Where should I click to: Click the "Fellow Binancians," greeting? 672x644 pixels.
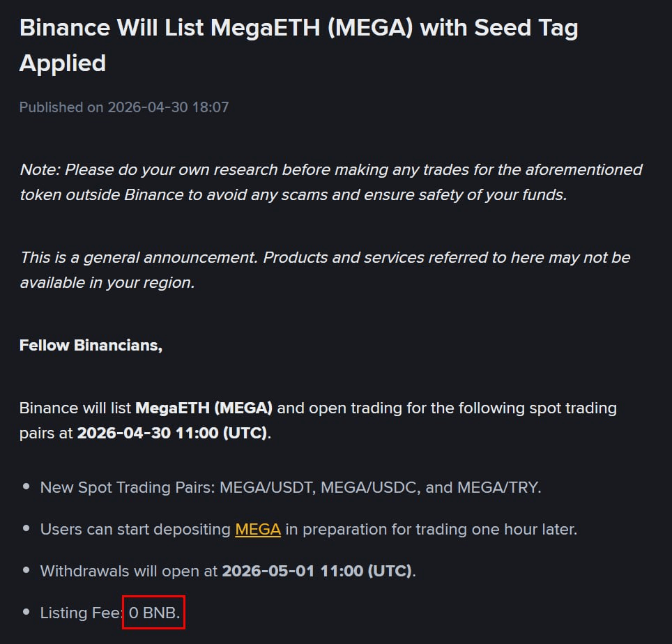coord(91,345)
